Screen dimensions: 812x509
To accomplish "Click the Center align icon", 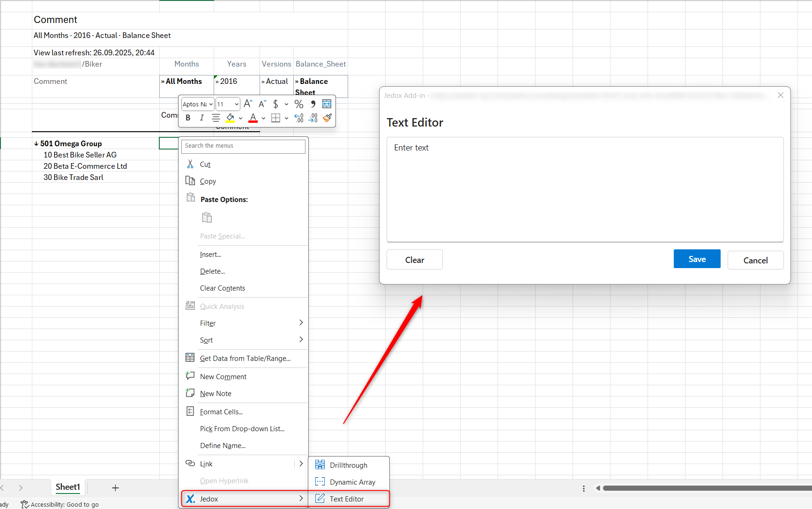I will (216, 118).
